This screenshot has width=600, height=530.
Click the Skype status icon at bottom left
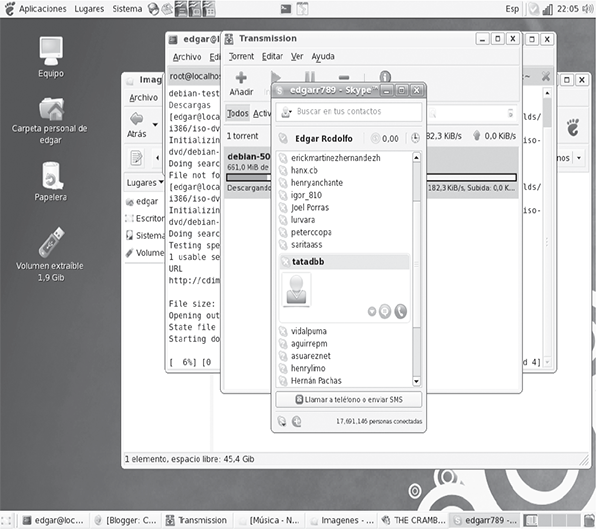[282, 422]
